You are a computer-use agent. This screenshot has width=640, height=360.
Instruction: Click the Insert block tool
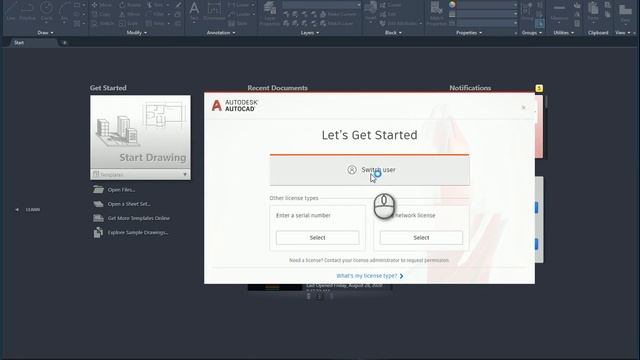coord(371,11)
